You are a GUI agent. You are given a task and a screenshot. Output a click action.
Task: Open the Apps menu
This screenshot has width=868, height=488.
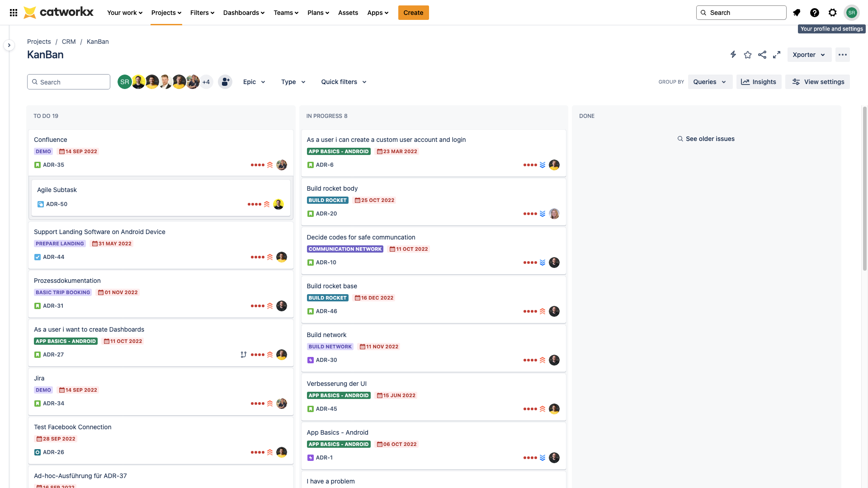tap(378, 13)
